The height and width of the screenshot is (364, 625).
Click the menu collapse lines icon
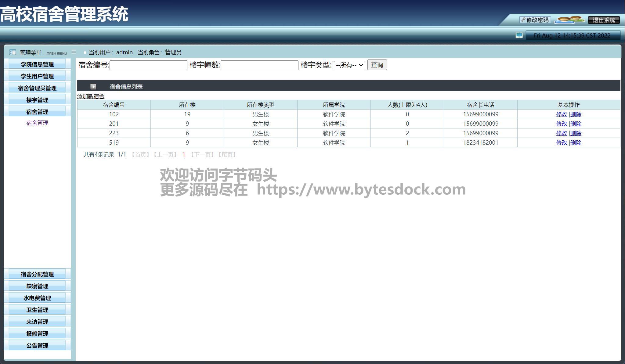74,52
